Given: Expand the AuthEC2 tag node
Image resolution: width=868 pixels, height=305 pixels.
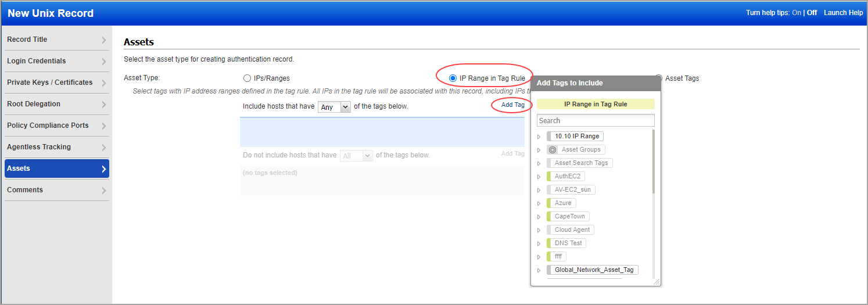Looking at the screenshot, I should (x=539, y=177).
